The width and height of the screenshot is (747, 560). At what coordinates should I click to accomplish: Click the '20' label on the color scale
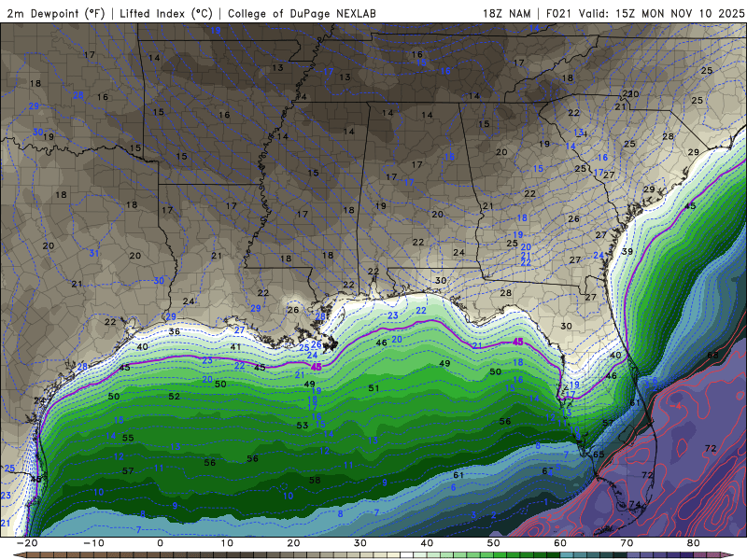coord(293,543)
